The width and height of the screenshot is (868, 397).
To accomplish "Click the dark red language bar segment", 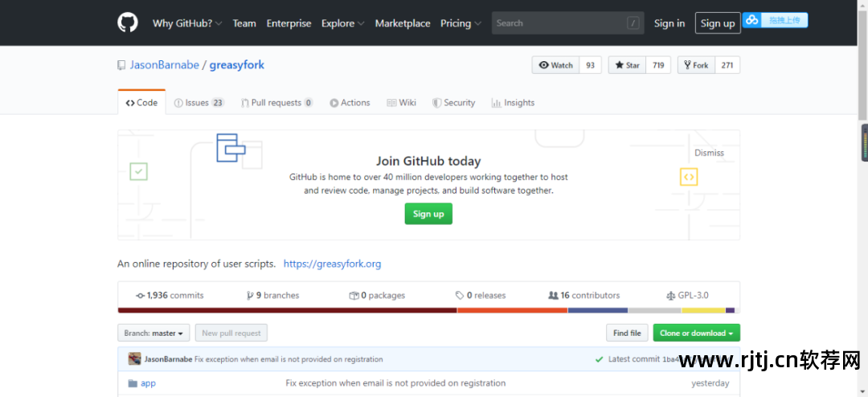I will (287, 310).
